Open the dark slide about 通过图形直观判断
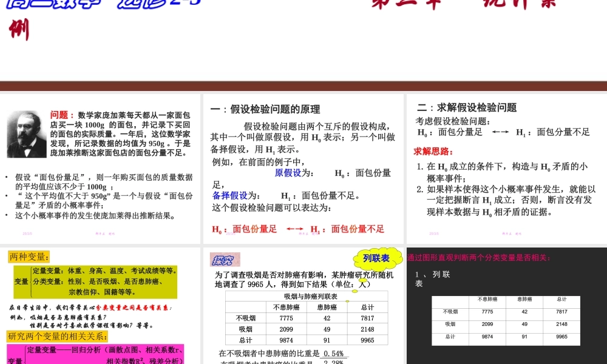 (507, 306)
